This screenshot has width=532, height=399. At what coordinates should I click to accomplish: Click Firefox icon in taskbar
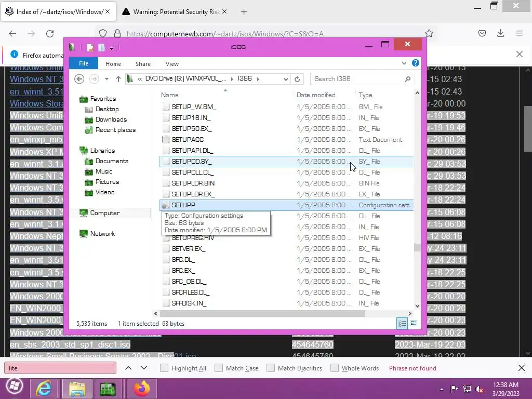142,388
